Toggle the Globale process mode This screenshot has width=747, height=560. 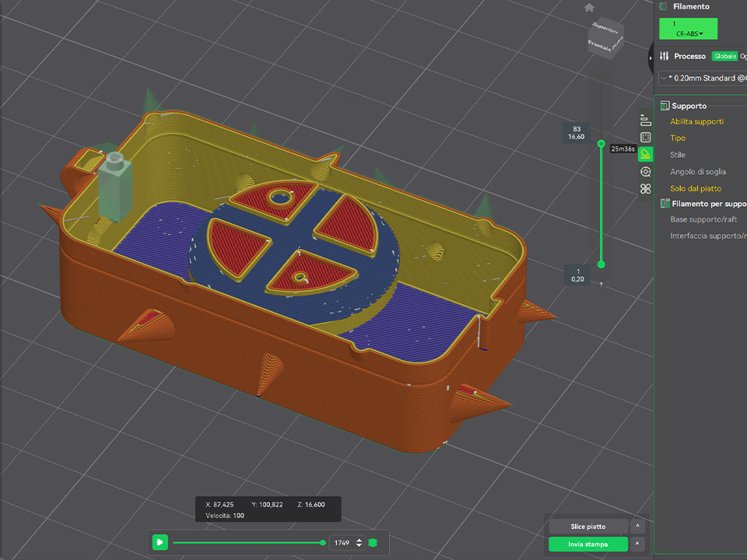point(724,56)
